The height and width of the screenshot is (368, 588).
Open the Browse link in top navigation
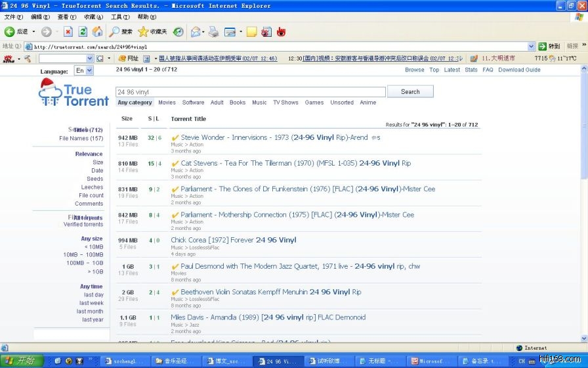tap(414, 70)
